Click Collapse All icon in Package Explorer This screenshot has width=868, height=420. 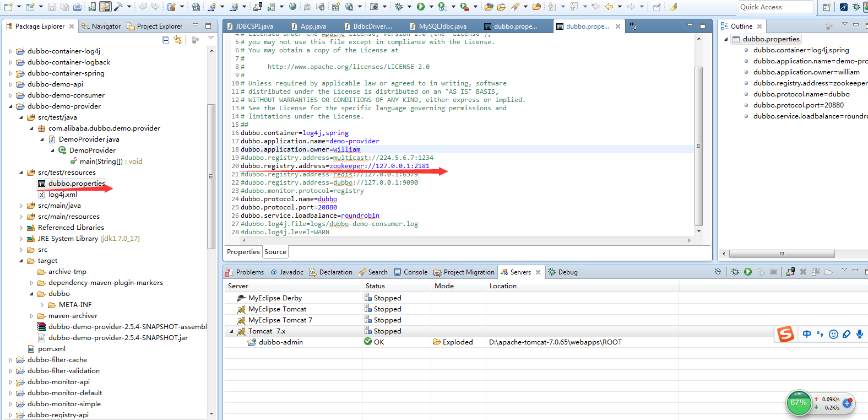coord(166,40)
